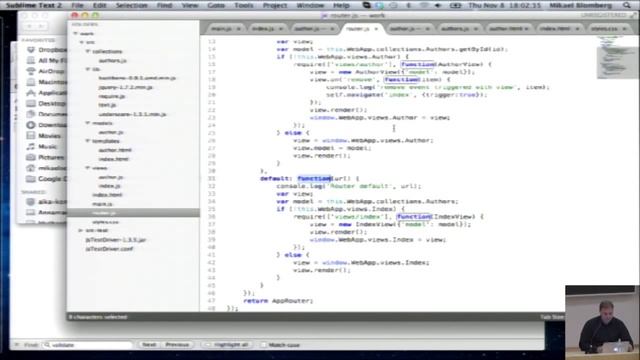This screenshot has height=360, width=640.
Task: Open jsTestDriver.conf in sidebar
Action: [109, 249]
